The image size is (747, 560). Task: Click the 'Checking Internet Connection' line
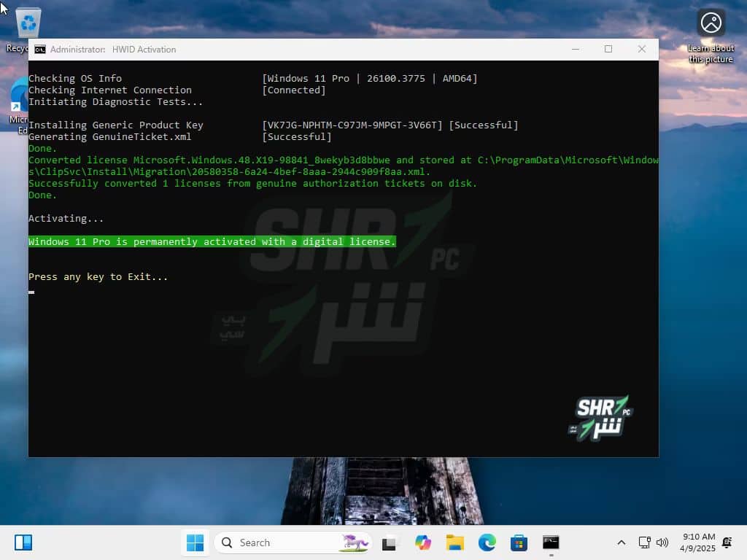coord(109,90)
